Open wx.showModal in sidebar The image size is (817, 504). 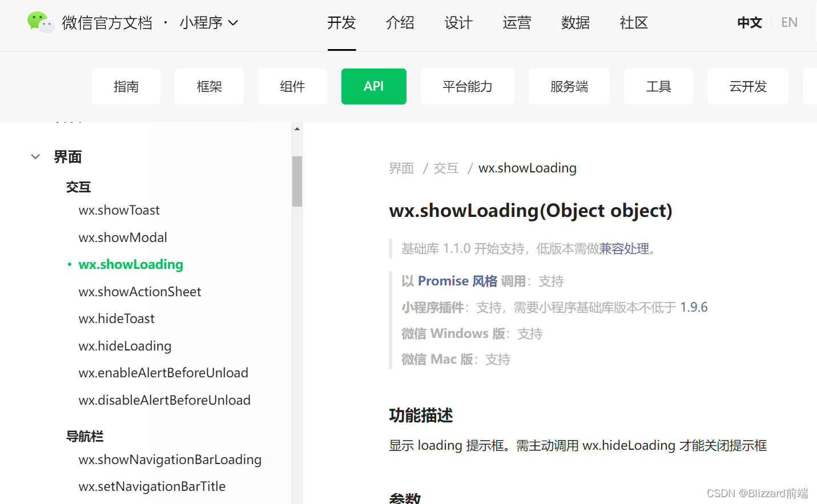click(123, 237)
